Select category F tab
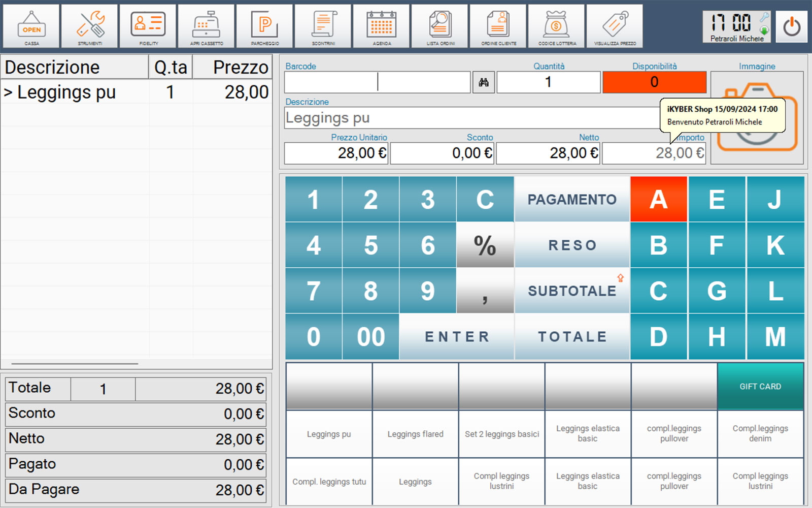The width and height of the screenshot is (812, 508). pos(717,245)
